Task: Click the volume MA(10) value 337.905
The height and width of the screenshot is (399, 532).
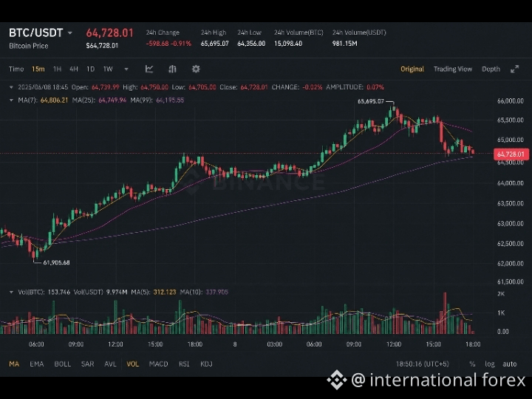Action: click(216, 292)
